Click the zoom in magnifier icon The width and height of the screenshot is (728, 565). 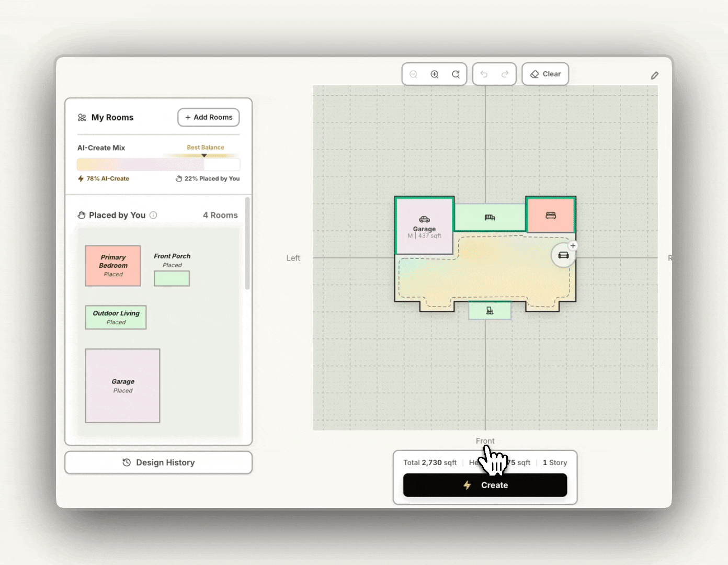coord(435,74)
